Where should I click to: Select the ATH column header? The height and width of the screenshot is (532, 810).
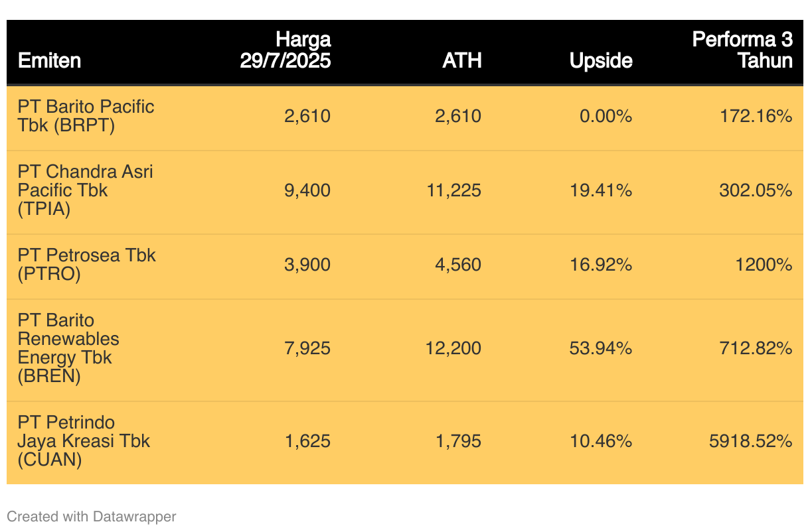pyautogui.click(x=462, y=61)
